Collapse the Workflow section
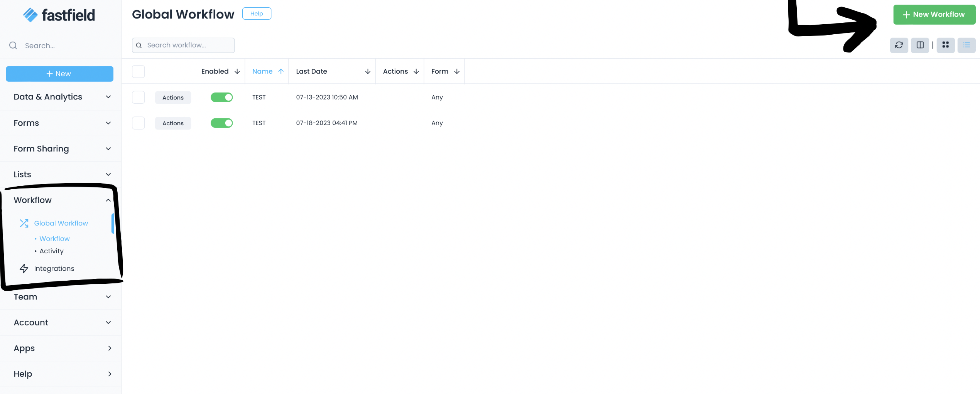980x394 pixels. [108, 200]
